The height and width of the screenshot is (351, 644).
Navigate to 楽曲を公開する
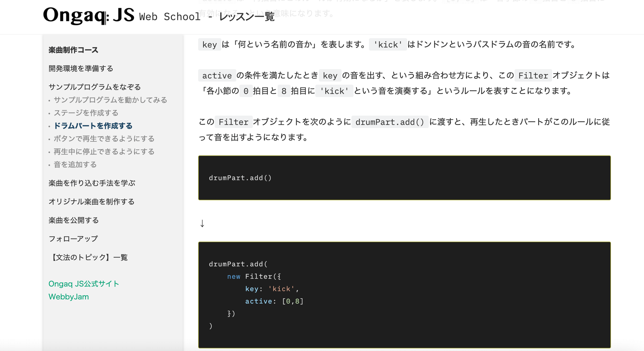pos(74,220)
